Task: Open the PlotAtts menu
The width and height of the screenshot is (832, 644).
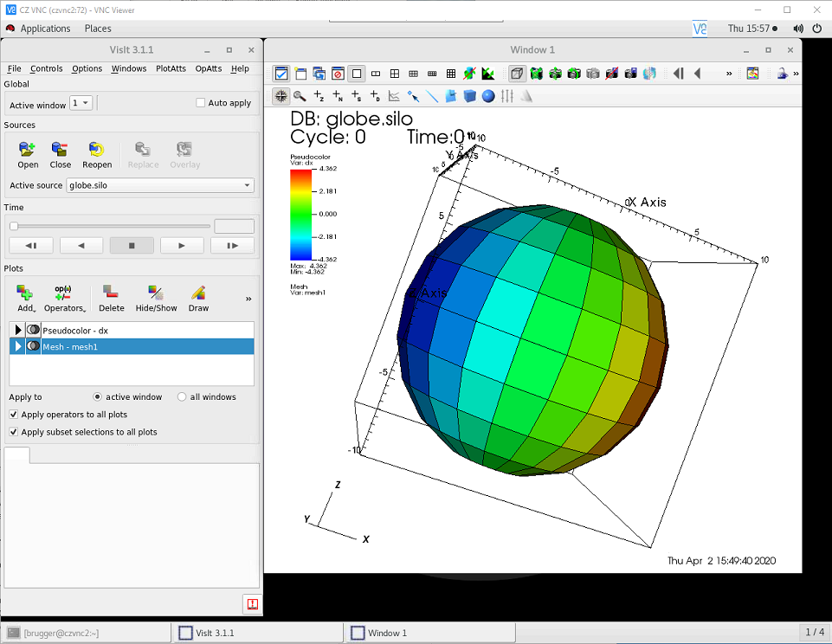Action: [171, 68]
